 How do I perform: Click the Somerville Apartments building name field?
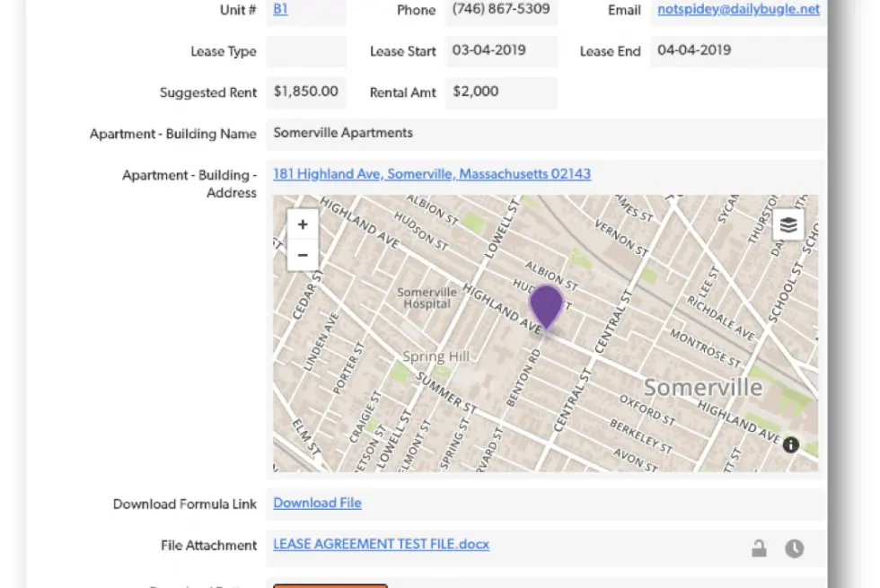click(x=546, y=134)
